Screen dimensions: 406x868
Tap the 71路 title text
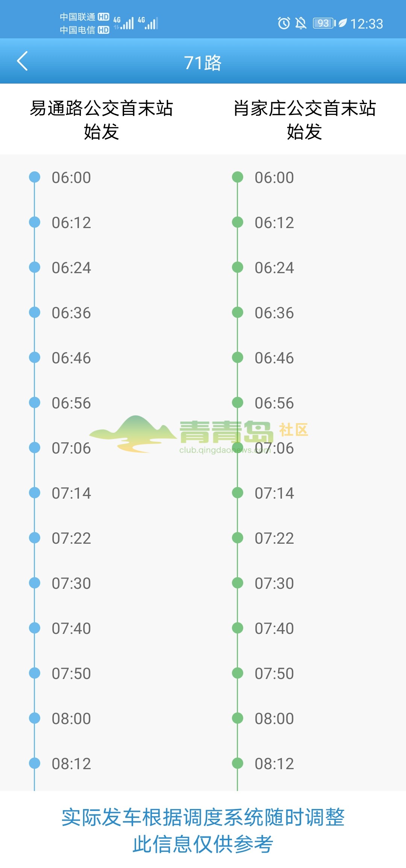pyautogui.click(x=203, y=62)
